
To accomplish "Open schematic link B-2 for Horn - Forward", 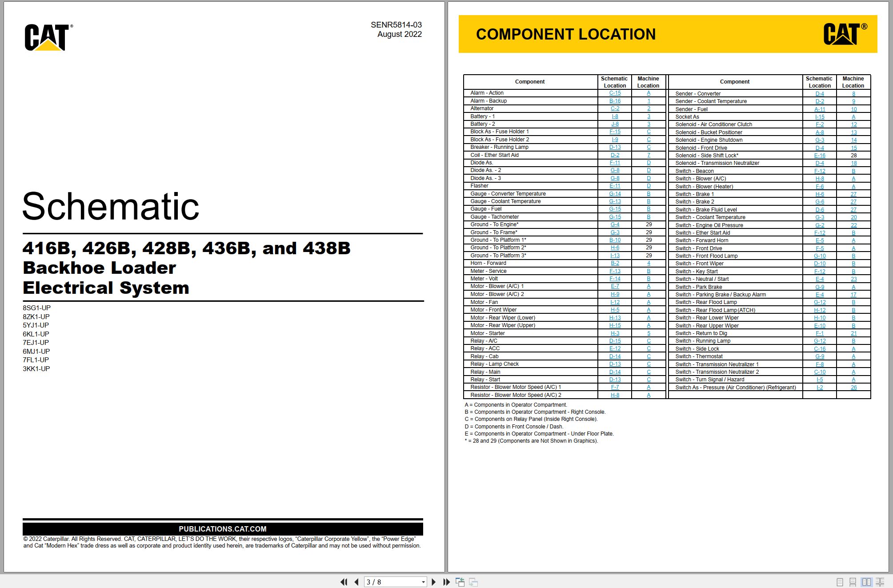I will point(615,263).
